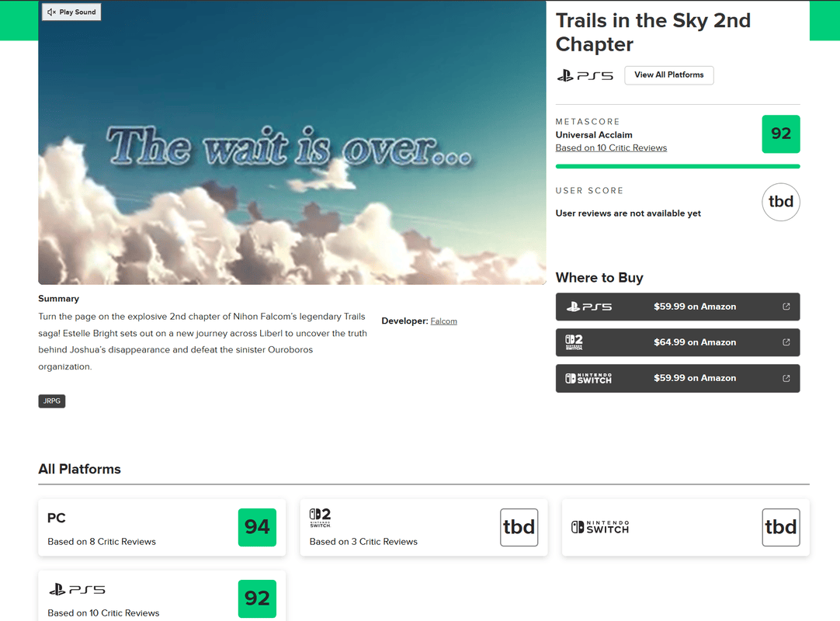Buy Nintendo Switch version for $59.99 on Amazon
The height and width of the screenshot is (621, 840).
(678, 378)
